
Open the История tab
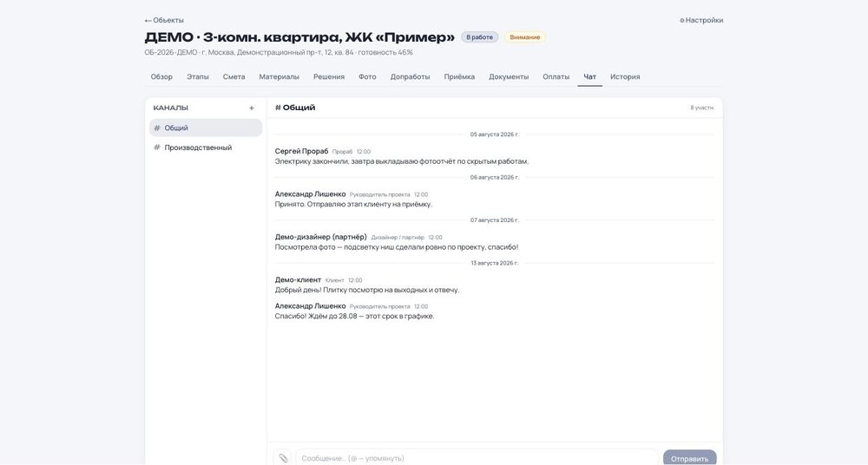[625, 77]
